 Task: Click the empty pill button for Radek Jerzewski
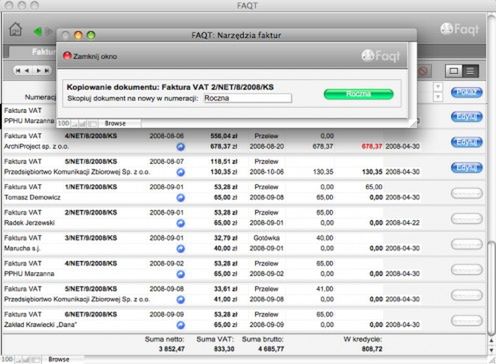466,219
